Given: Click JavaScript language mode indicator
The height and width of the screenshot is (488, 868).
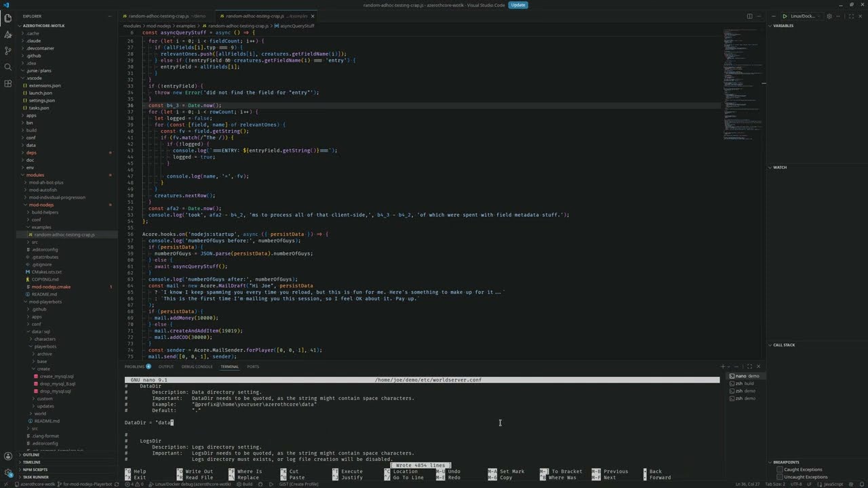Looking at the screenshot, I should click(x=833, y=485).
